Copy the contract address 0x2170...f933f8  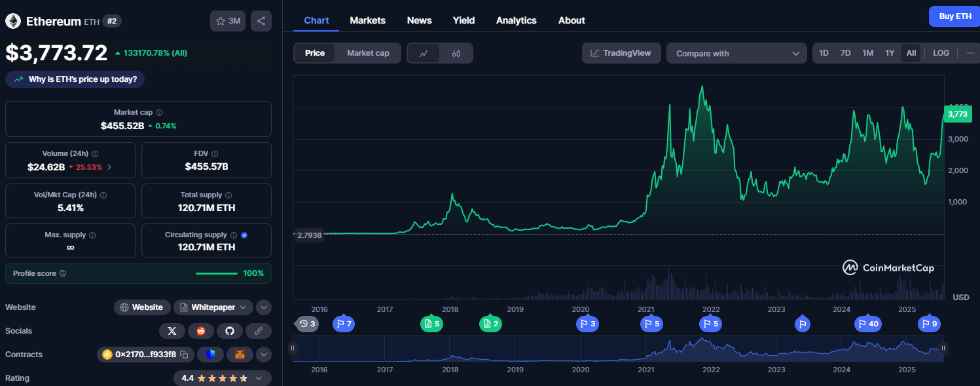coord(185,355)
